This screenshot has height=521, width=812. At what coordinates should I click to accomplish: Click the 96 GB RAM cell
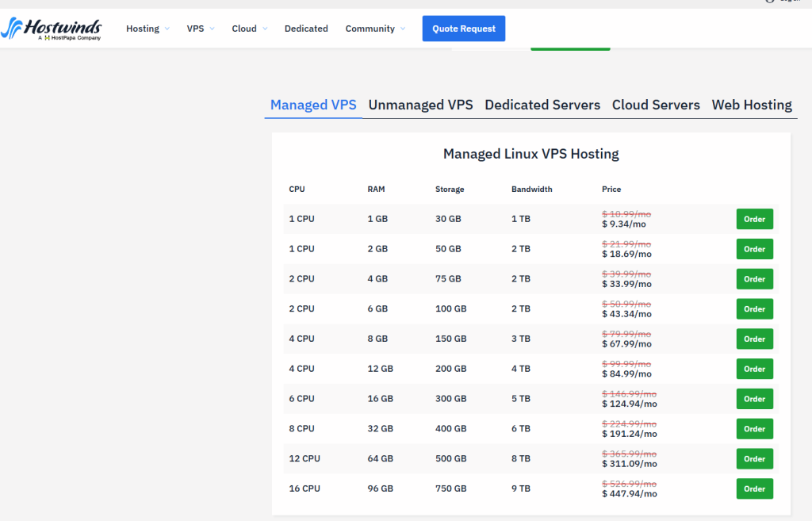point(380,488)
